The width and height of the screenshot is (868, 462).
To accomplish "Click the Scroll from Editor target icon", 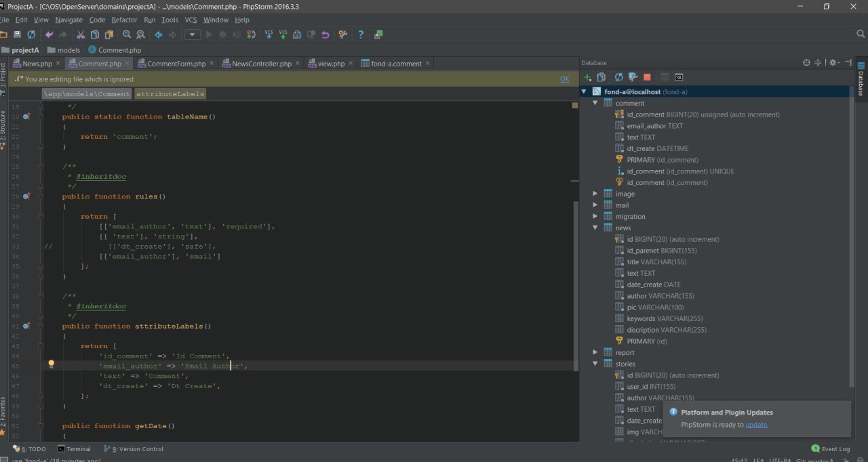I will coord(806,62).
